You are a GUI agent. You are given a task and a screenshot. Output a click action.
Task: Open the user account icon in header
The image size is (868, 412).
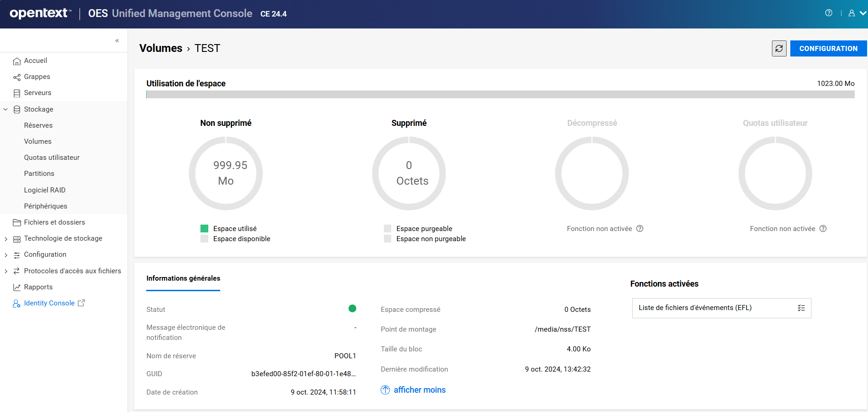[851, 13]
